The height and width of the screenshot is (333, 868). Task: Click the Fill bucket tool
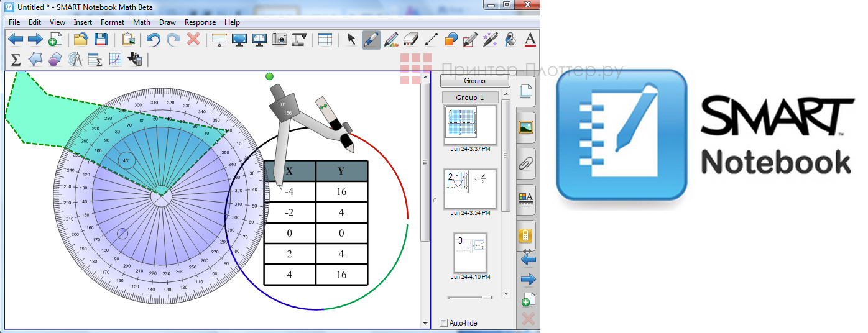point(510,40)
